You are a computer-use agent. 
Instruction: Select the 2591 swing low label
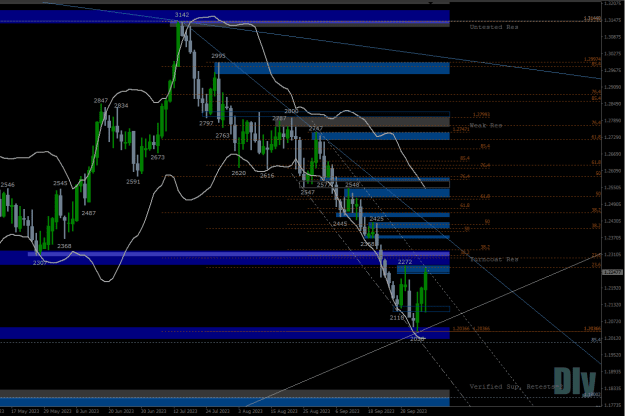[133, 182]
